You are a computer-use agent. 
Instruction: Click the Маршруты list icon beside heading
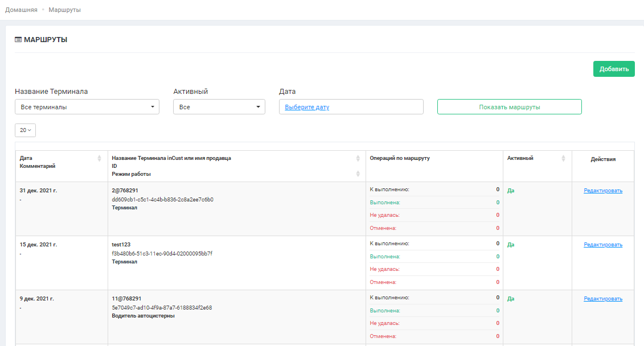(x=18, y=40)
